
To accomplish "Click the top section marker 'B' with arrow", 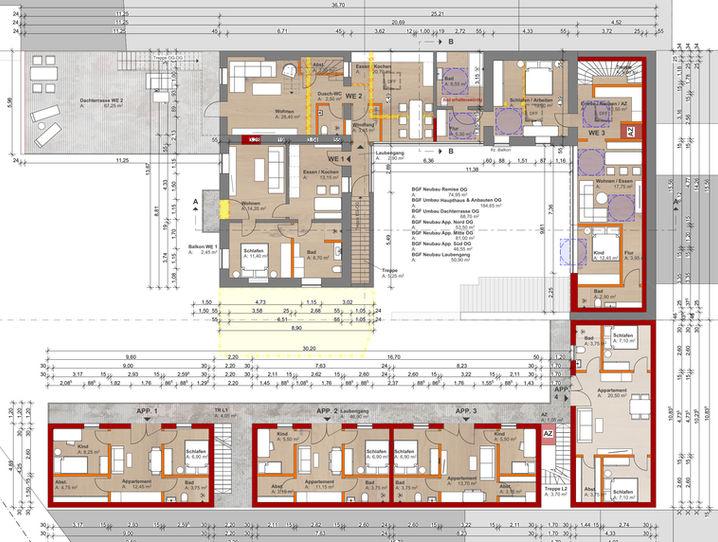I will pos(451,42).
